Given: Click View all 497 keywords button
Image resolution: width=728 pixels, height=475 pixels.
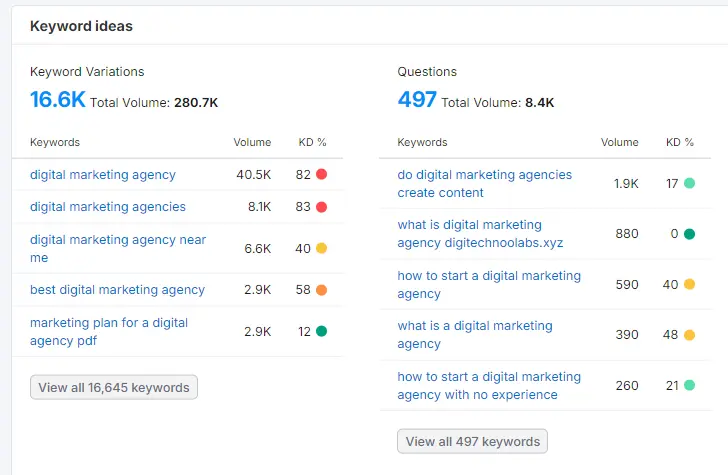Looking at the screenshot, I should pyautogui.click(x=472, y=441).
